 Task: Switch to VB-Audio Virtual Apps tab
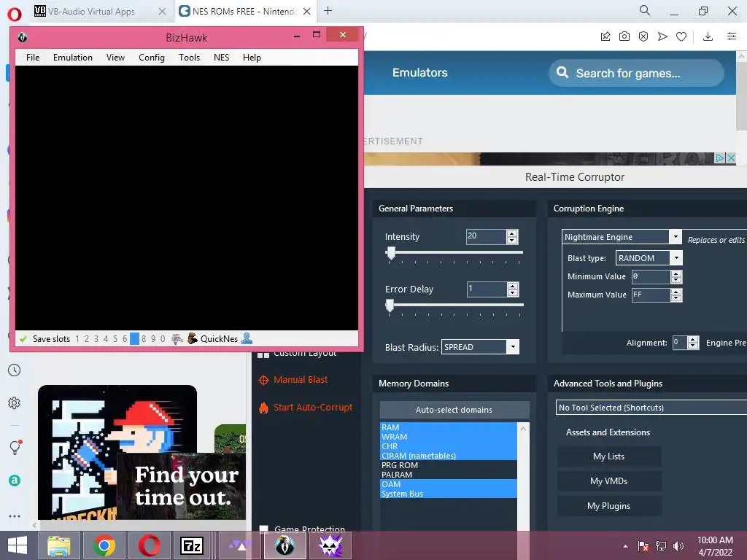(91, 12)
